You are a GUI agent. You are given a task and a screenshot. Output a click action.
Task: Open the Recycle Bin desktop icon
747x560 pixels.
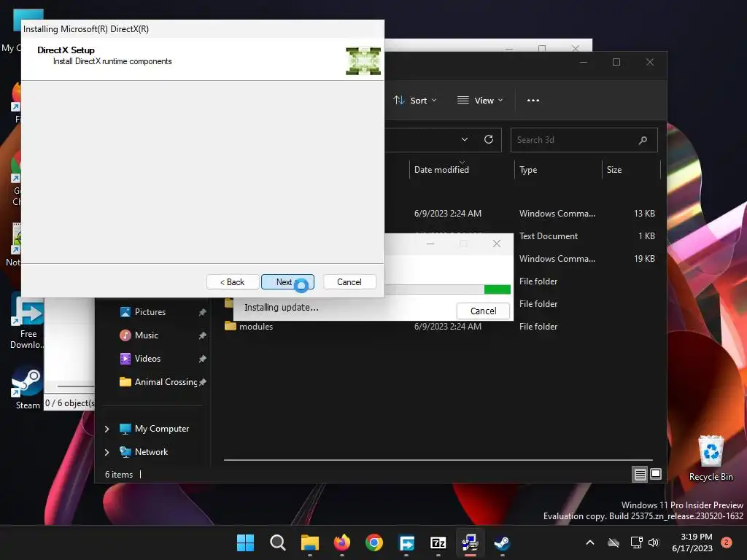(x=711, y=458)
